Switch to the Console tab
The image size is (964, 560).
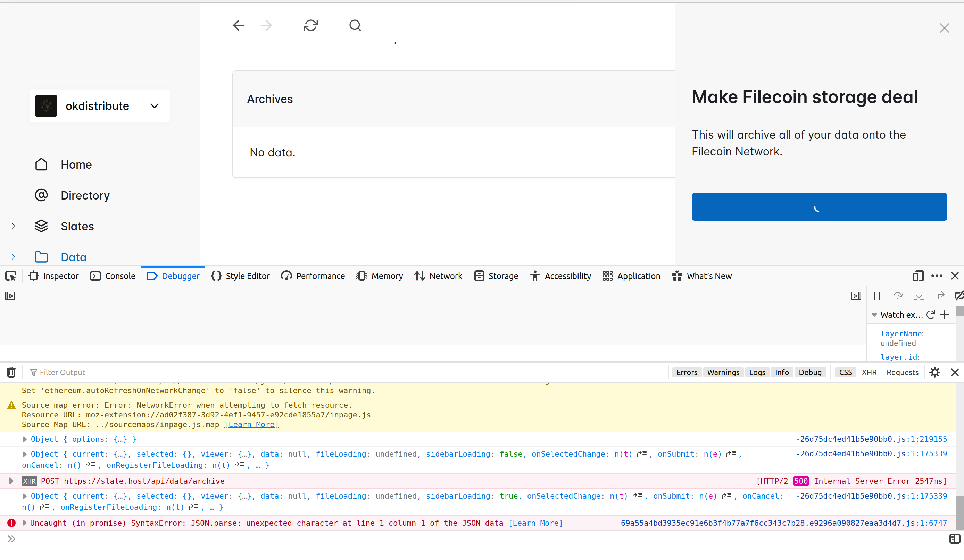pos(113,276)
